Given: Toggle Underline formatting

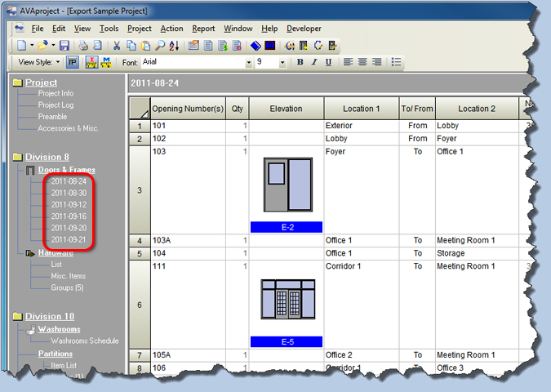Looking at the screenshot, I should (328, 62).
